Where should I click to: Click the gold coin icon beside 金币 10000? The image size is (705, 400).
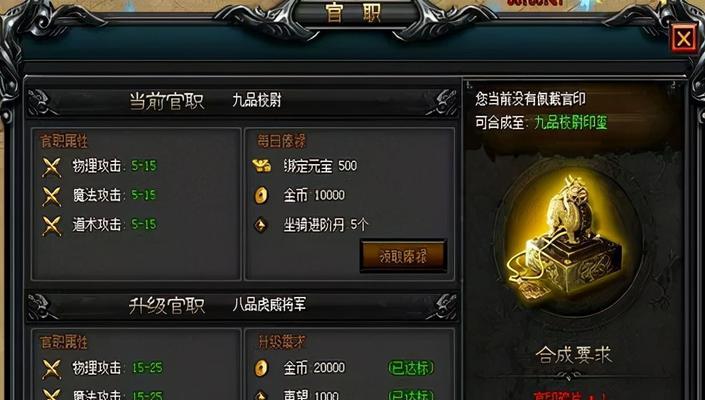[x=261, y=196]
